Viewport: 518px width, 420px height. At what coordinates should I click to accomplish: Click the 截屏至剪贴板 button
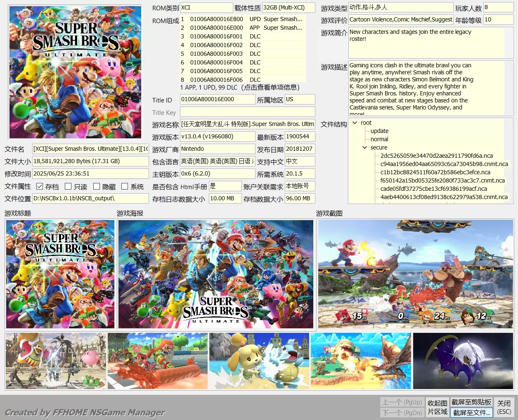coord(471,402)
